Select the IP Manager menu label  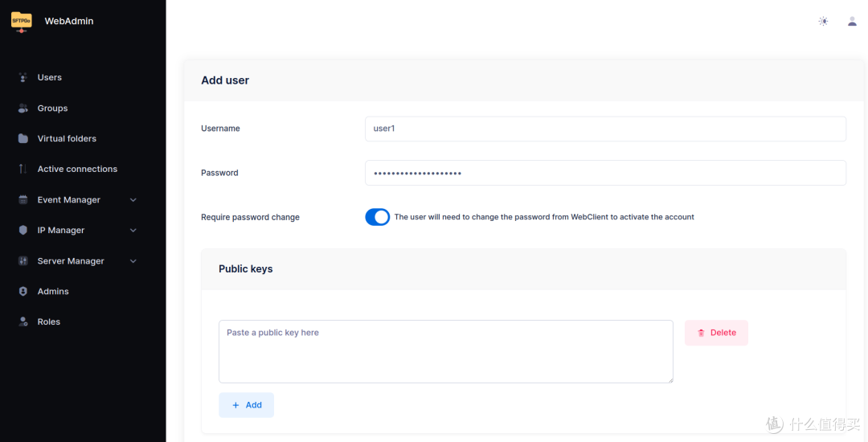coord(61,230)
